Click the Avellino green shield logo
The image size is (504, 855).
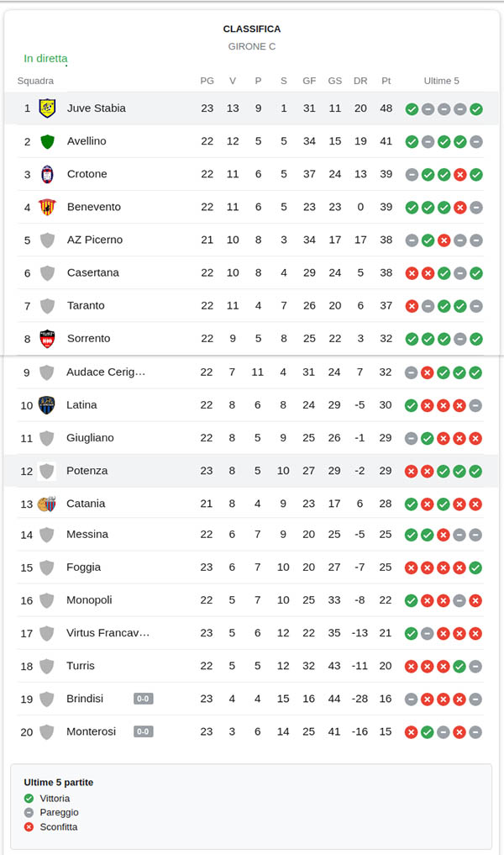tap(47, 141)
